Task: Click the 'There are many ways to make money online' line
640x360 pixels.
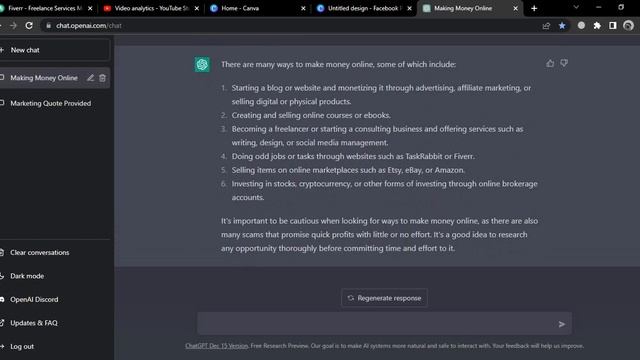Action: click(x=338, y=64)
